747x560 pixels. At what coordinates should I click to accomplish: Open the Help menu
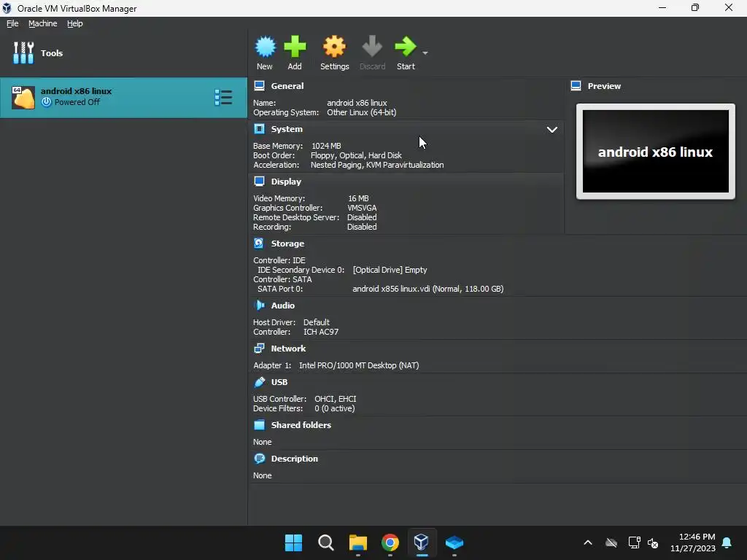click(75, 23)
